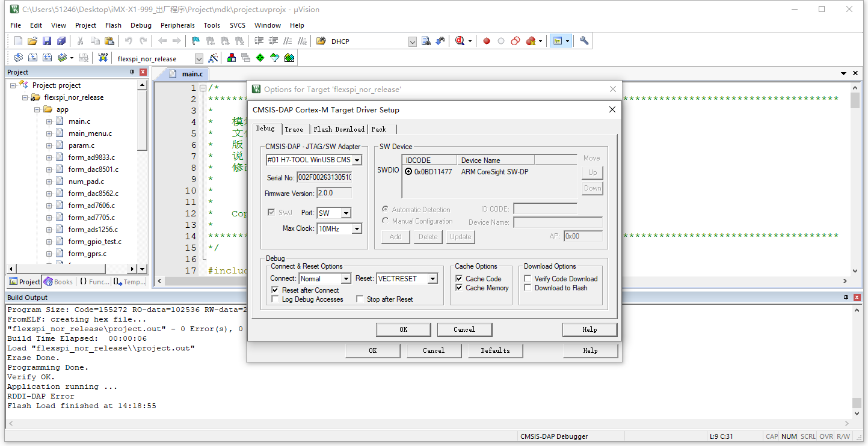Viewport: 868px width, 446px height.
Task: Switch to the Flash Download tab
Action: (339, 129)
